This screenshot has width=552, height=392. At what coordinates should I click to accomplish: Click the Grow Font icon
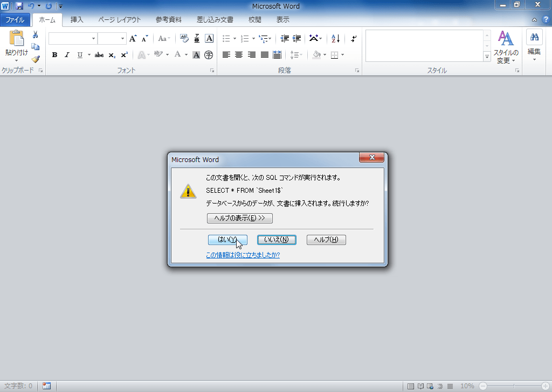(133, 38)
